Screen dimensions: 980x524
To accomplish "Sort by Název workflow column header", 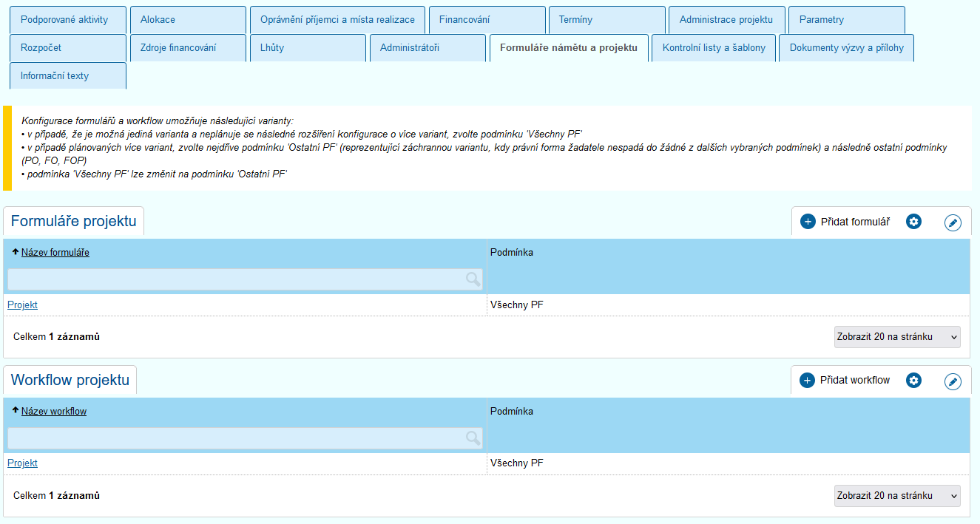I will pyautogui.click(x=53, y=412).
